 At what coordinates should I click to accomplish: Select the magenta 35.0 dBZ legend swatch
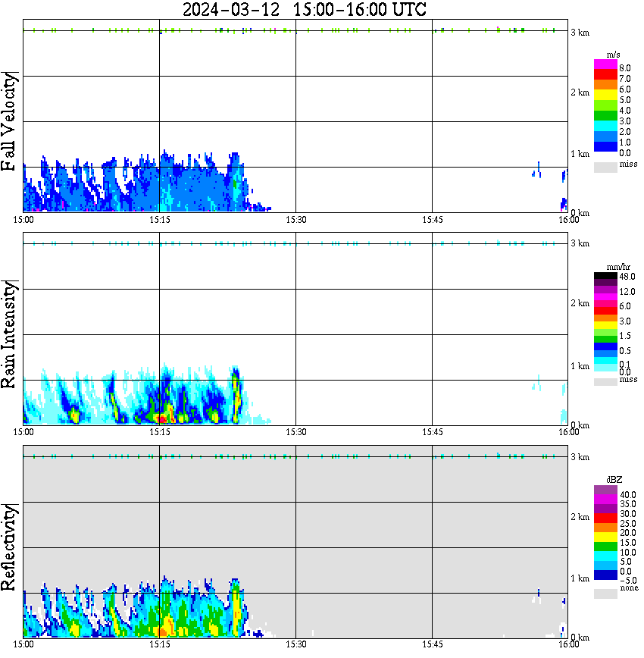point(605,500)
